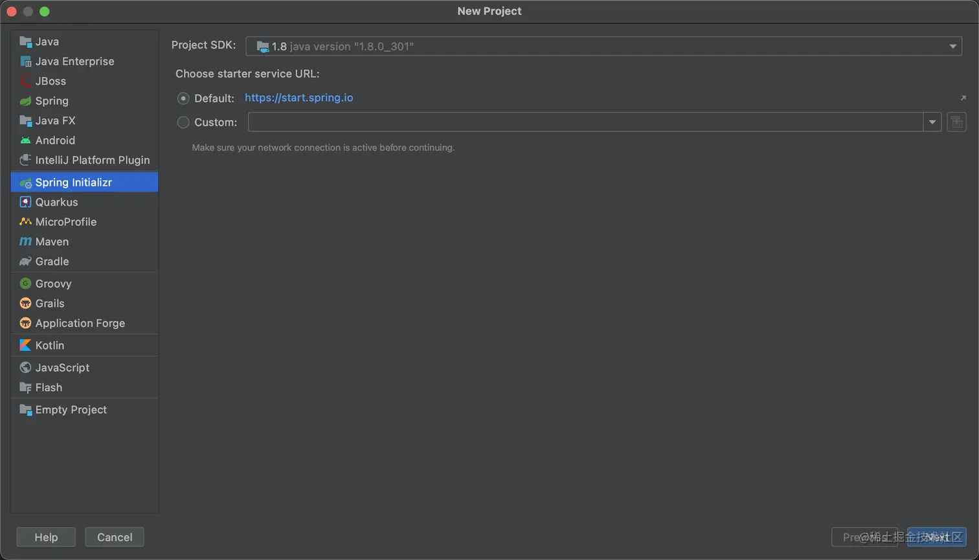This screenshot has width=979, height=560.
Task: Click the green window zoom button
Action: point(44,12)
